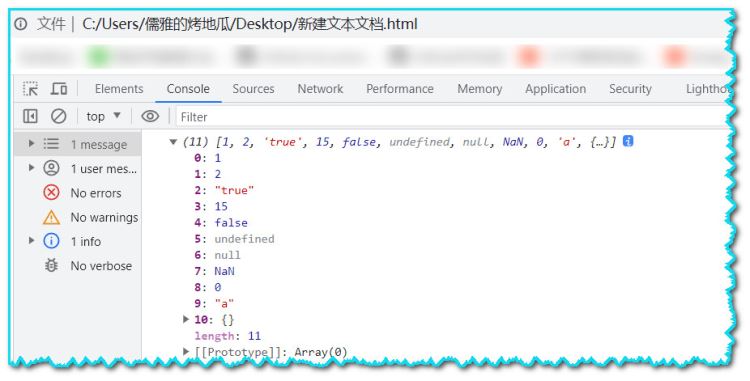
Task: Click the site info icon in the address bar
Action: [x=21, y=24]
